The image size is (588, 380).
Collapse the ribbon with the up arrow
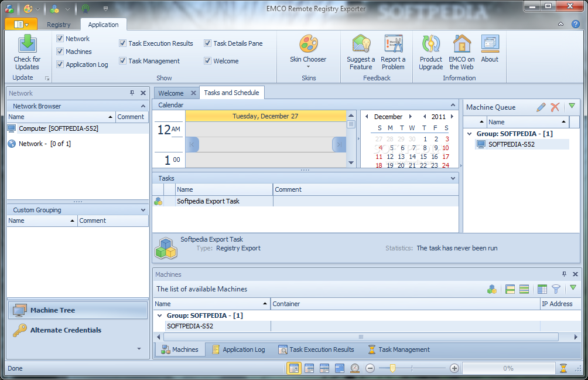pos(560,24)
